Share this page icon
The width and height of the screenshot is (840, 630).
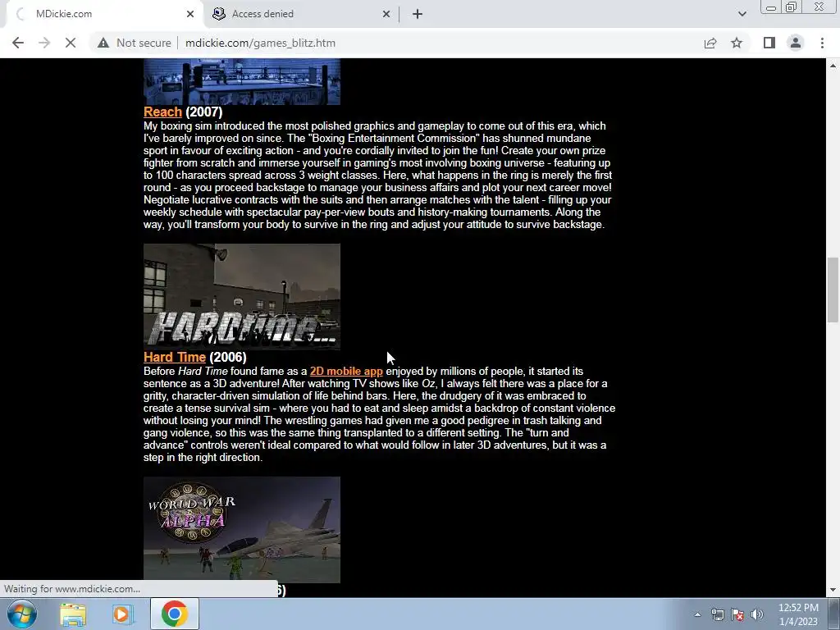710,43
